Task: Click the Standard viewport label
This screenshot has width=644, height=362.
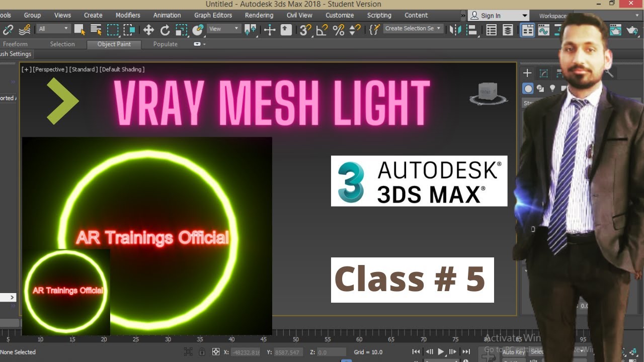Action: click(83, 69)
